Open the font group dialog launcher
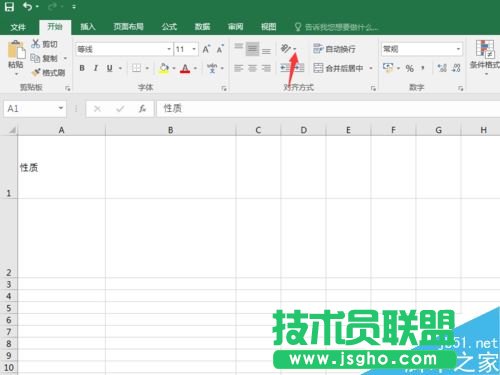 click(224, 88)
